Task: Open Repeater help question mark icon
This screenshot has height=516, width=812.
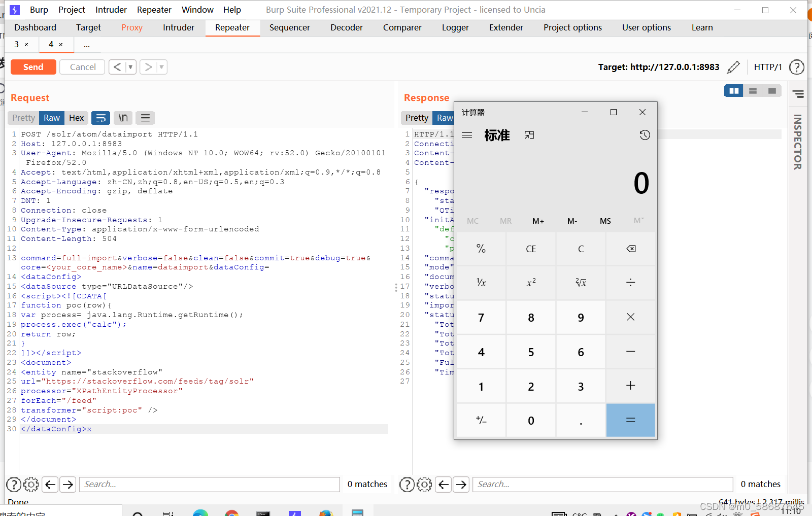Action: (797, 67)
